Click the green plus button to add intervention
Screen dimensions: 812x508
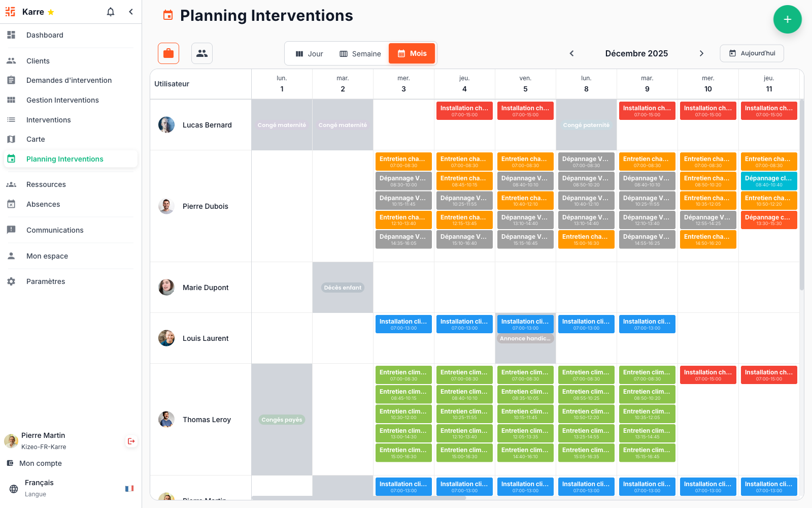point(787,19)
